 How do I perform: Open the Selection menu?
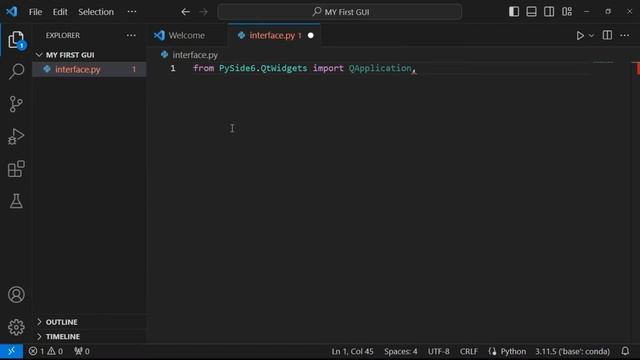point(96,12)
